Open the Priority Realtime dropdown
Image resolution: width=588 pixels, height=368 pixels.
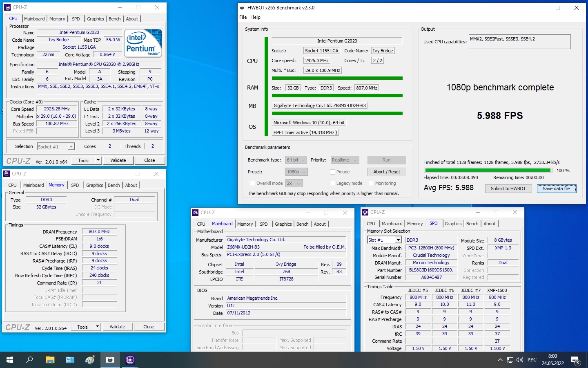[x=345, y=160]
